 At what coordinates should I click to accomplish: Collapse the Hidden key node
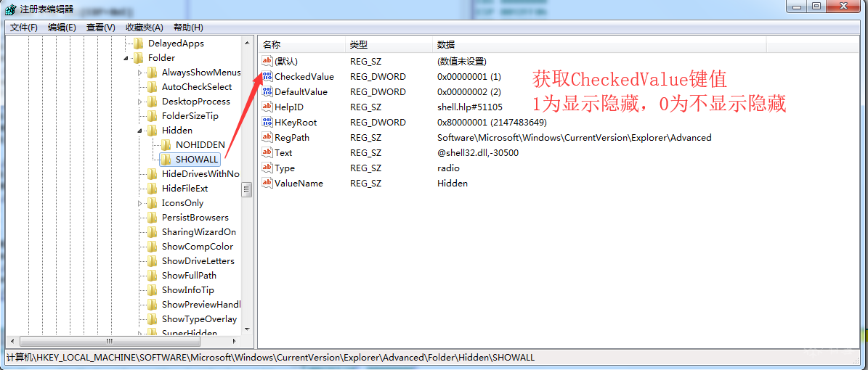pyautogui.click(x=139, y=131)
